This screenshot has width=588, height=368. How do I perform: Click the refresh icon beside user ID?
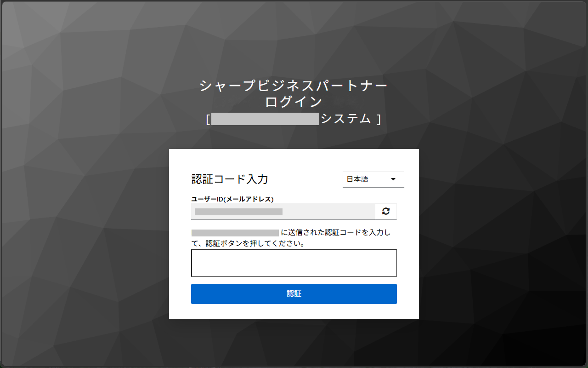(x=386, y=212)
